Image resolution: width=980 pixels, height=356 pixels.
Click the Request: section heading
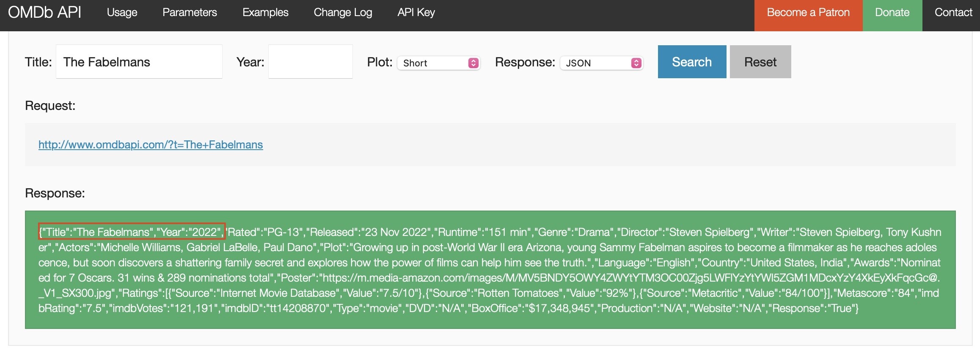point(50,106)
